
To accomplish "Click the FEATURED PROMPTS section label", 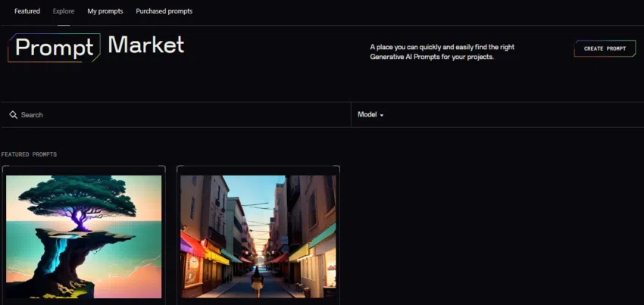I will pyautogui.click(x=29, y=154).
